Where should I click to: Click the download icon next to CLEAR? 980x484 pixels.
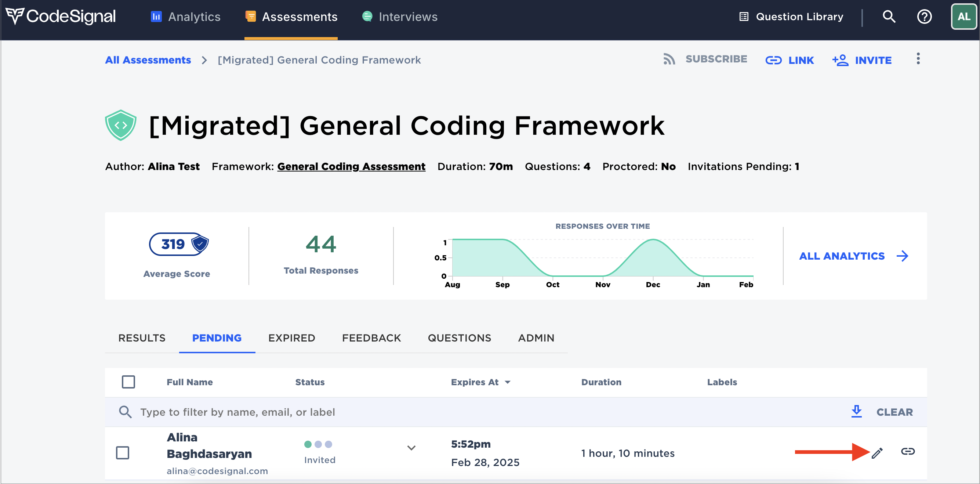tap(856, 411)
